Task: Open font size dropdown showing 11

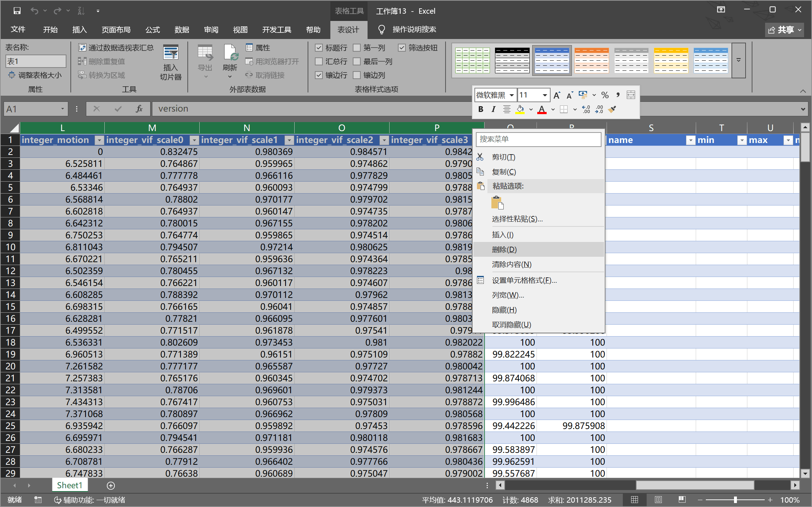Action: click(544, 95)
